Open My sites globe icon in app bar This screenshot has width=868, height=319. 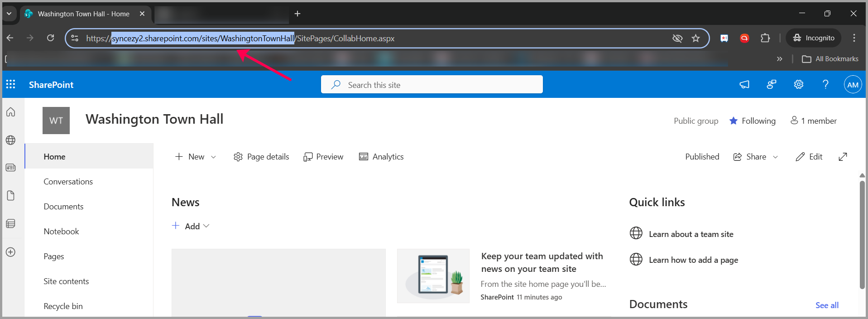click(x=11, y=140)
